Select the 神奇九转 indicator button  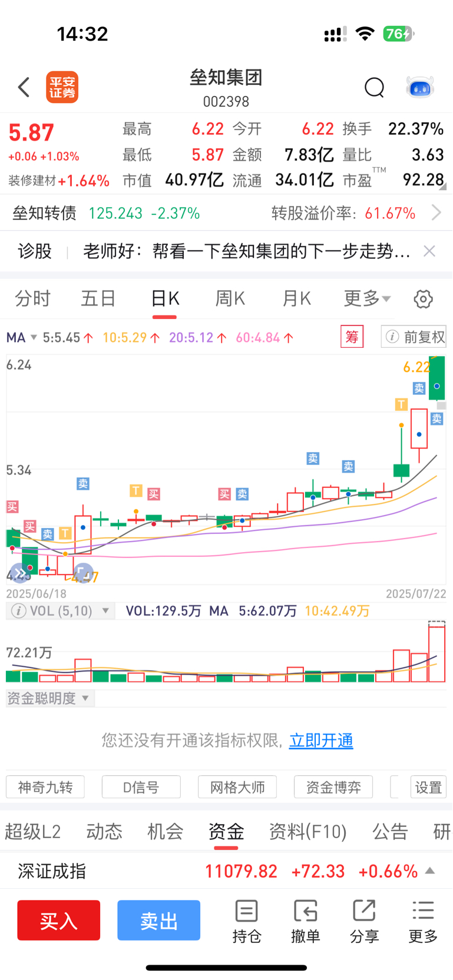[45, 787]
